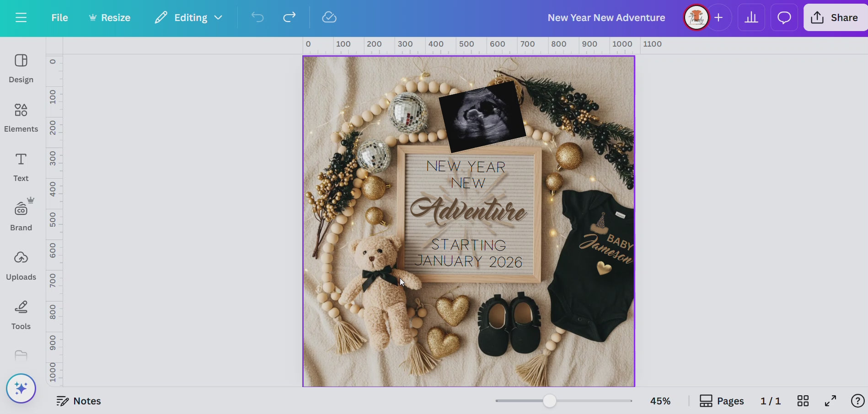The height and width of the screenshot is (414, 868).
Task: Open the comments speech bubble
Action: pos(784,18)
